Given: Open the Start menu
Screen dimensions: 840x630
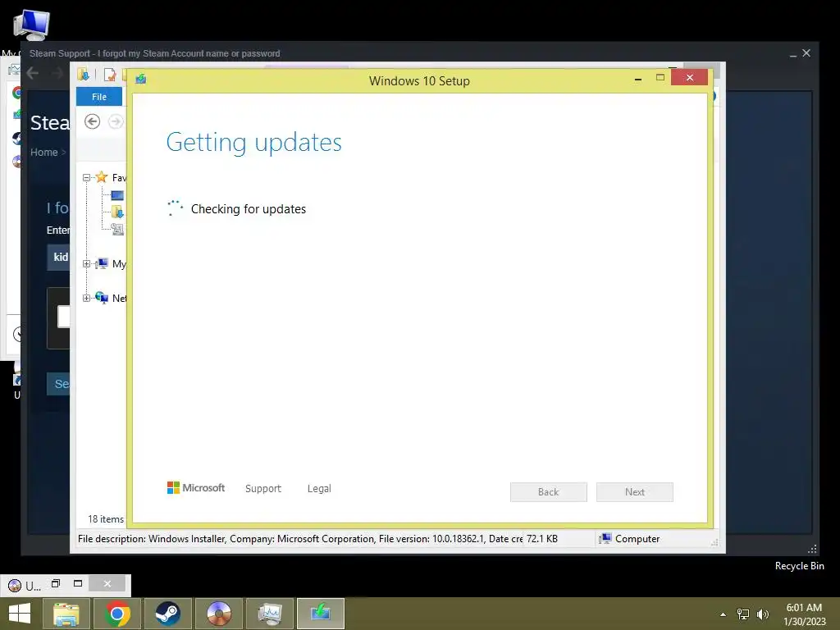Looking at the screenshot, I should coord(20,614).
